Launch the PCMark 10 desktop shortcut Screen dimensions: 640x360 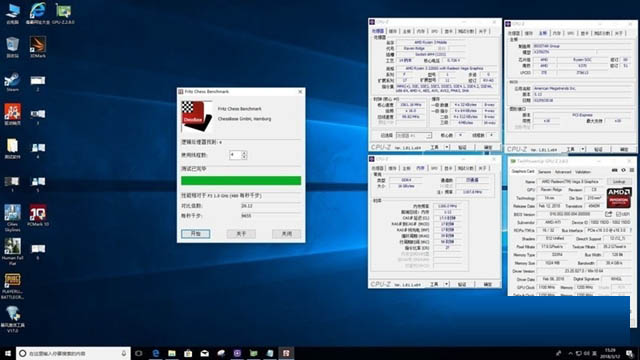[x=38, y=216]
